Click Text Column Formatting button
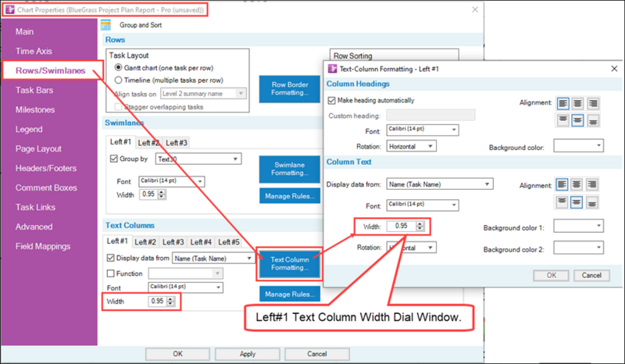Screen dimensions: 625x364 tap(290, 263)
